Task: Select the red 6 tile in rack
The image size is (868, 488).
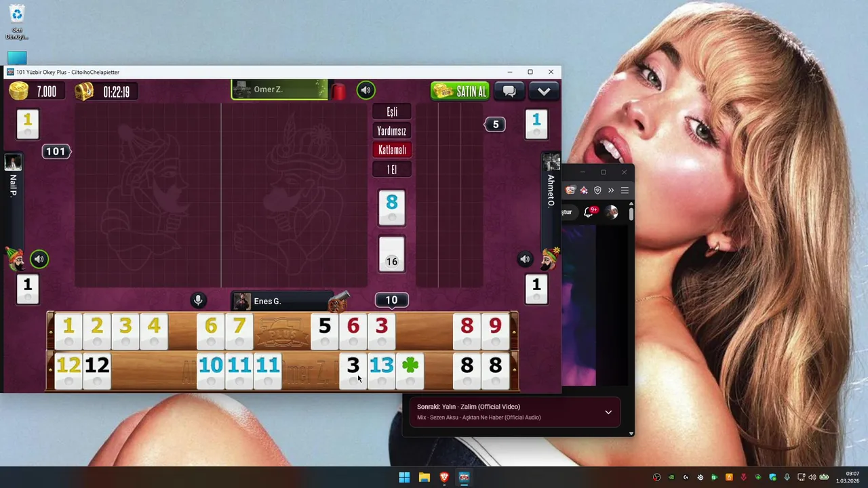Action: pos(353,331)
